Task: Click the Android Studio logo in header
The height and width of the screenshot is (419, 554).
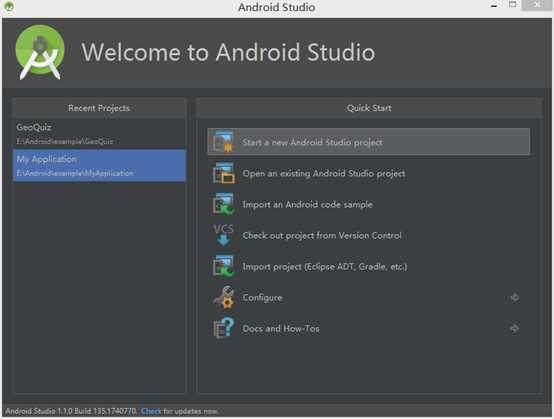Action: [x=40, y=52]
